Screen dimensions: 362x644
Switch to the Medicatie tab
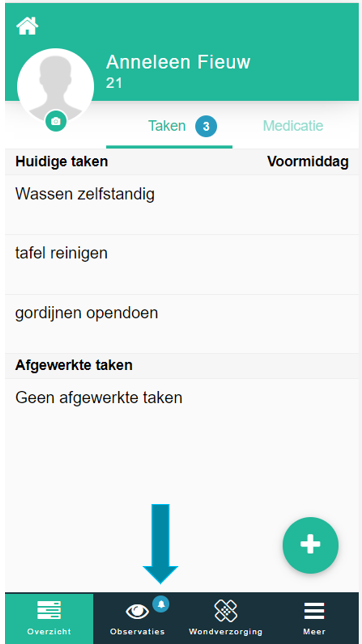point(293,126)
